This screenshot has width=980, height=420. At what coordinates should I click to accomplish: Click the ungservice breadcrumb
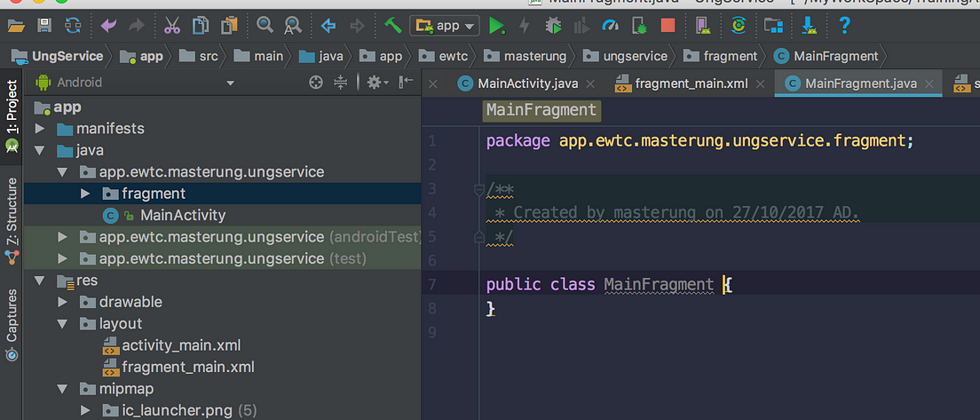coord(626,56)
